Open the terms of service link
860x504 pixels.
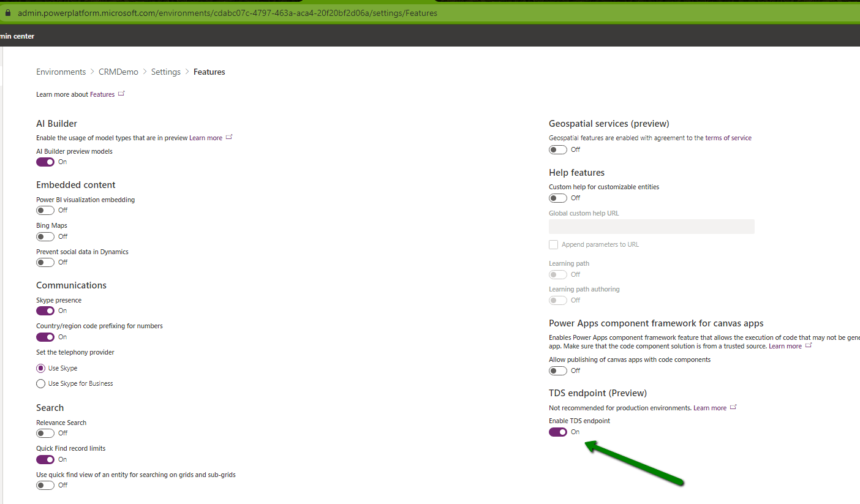click(x=728, y=138)
